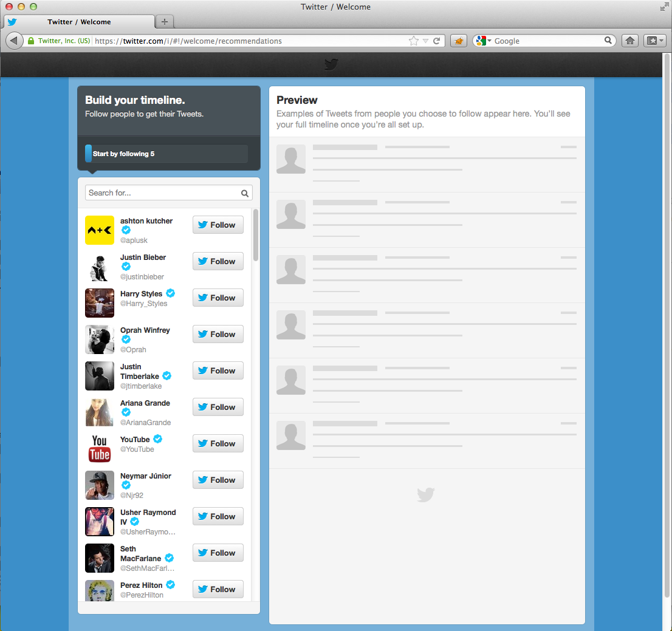
Task: Bookmark this page with the star icon
Action: (414, 41)
